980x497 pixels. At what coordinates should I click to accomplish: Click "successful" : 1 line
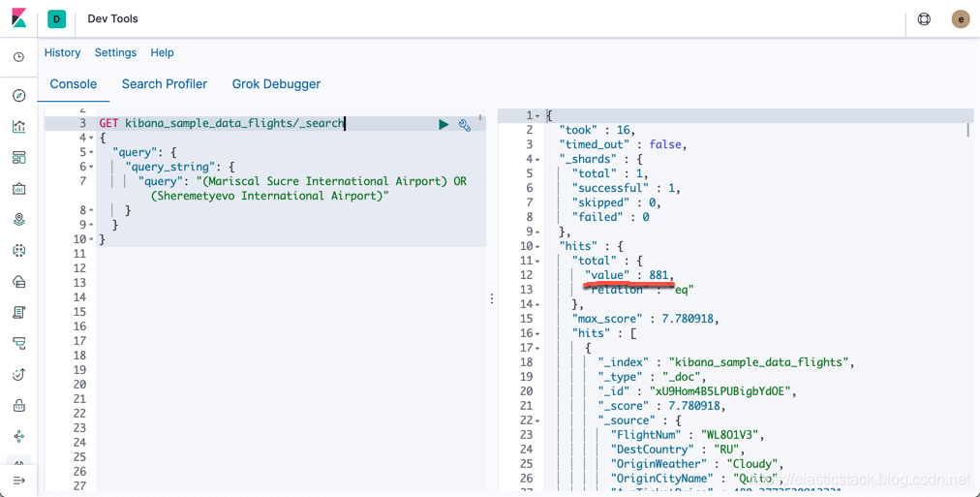626,188
